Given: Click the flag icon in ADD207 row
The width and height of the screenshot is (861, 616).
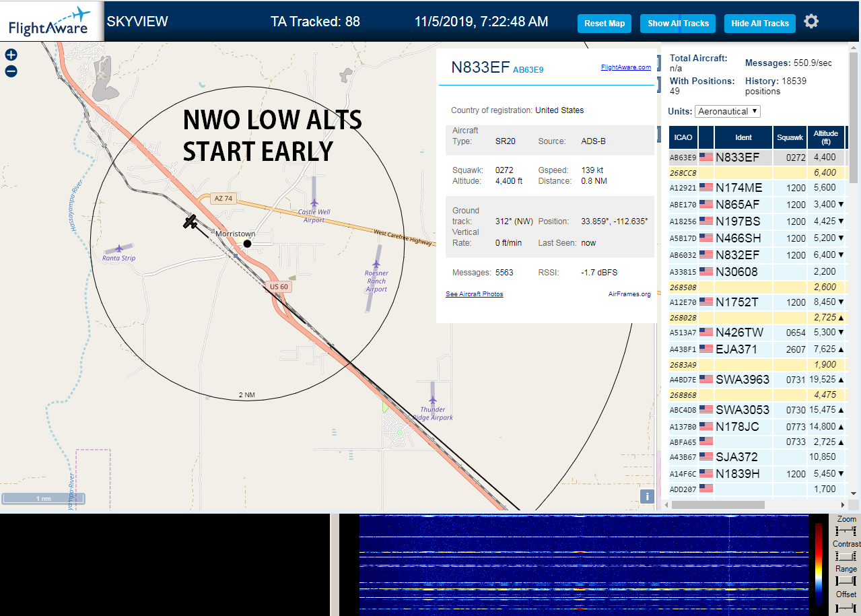Looking at the screenshot, I should point(705,489).
